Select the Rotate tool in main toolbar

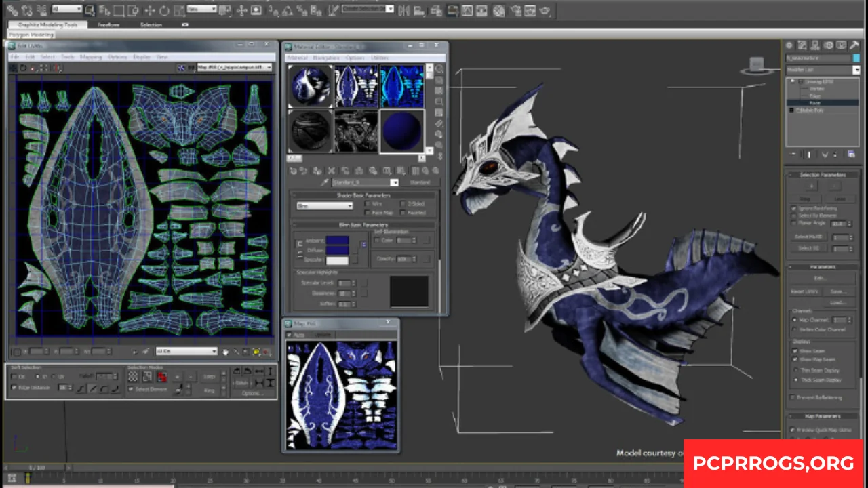tap(165, 10)
